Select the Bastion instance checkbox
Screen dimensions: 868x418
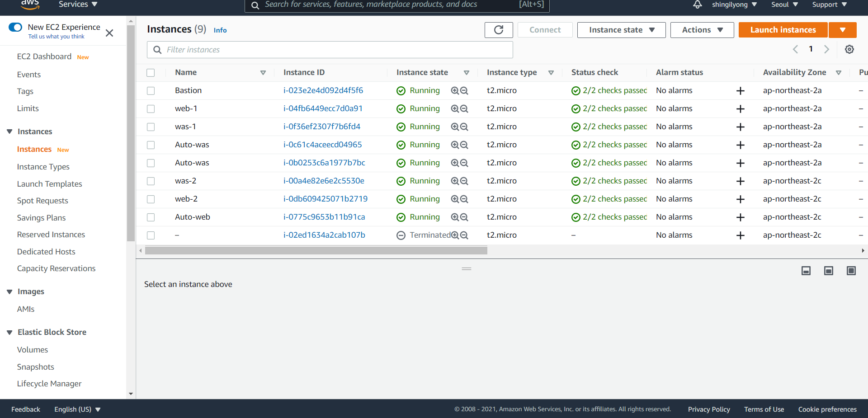(x=151, y=91)
